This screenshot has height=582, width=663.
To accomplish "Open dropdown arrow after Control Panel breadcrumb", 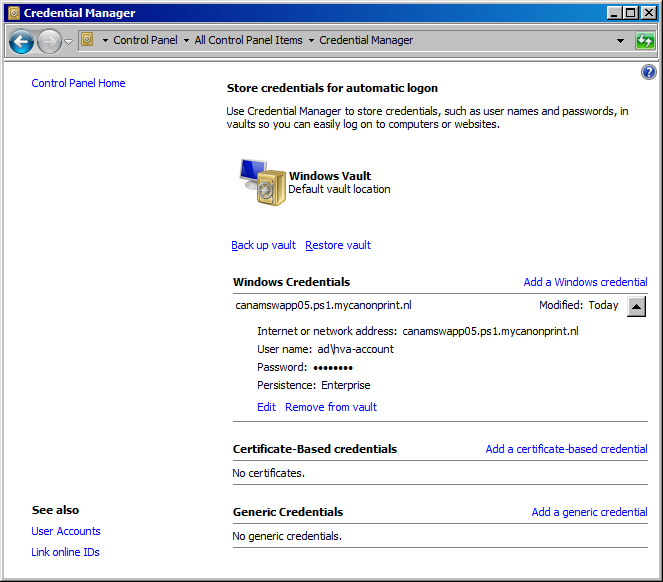I will (186, 41).
